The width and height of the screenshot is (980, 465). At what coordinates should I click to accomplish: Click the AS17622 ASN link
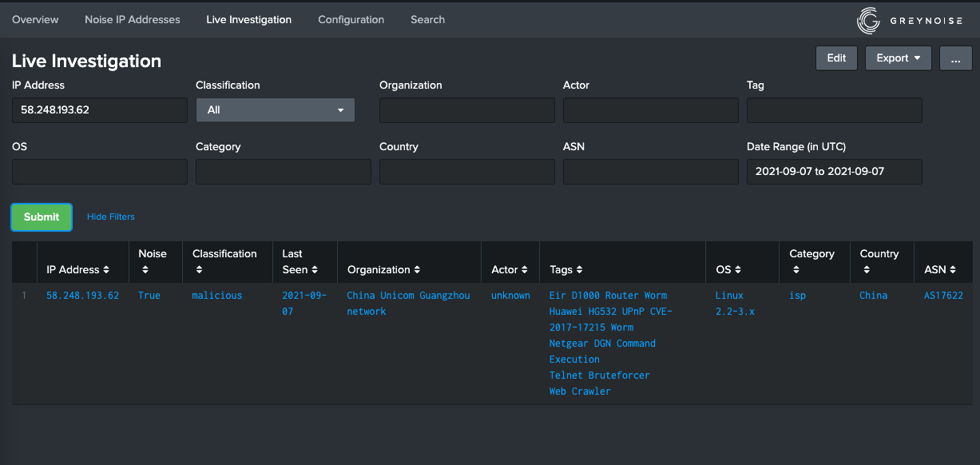click(x=943, y=296)
